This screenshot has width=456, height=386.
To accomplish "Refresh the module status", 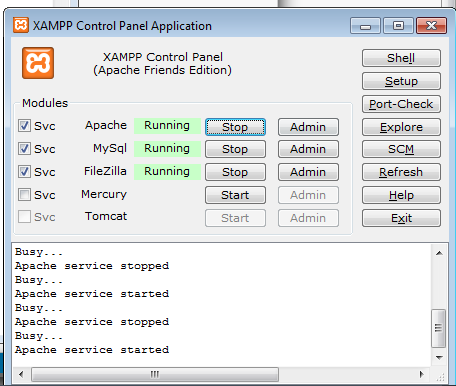I will point(401,172).
